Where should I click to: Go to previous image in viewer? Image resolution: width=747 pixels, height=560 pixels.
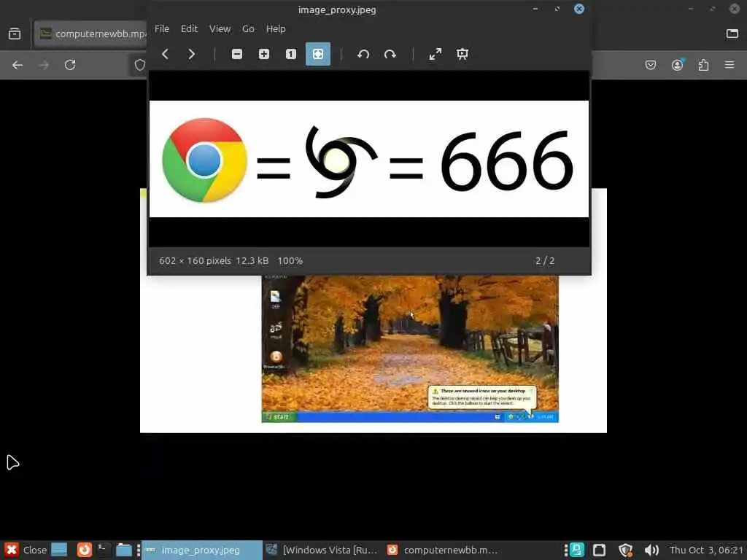pos(166,54)
